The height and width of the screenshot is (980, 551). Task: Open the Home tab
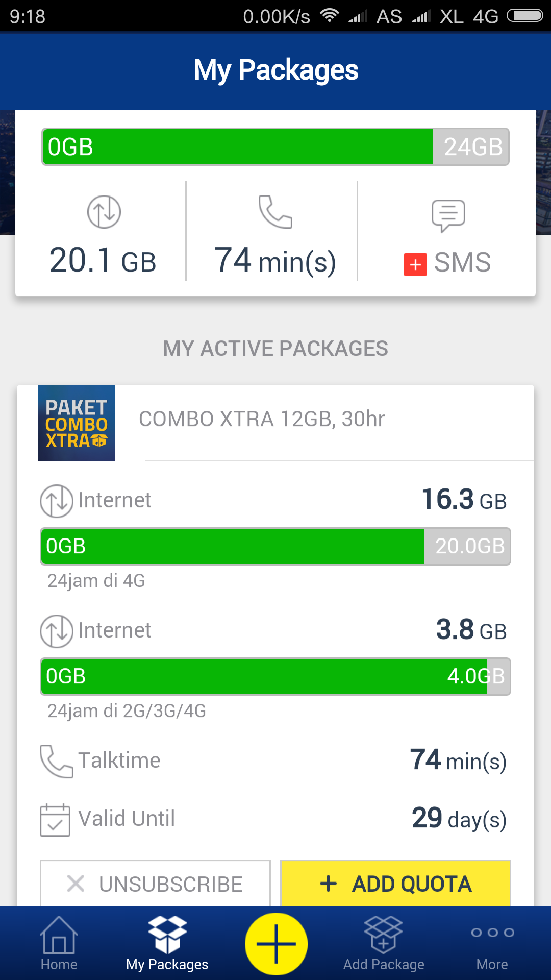click(x=59, y=944)
